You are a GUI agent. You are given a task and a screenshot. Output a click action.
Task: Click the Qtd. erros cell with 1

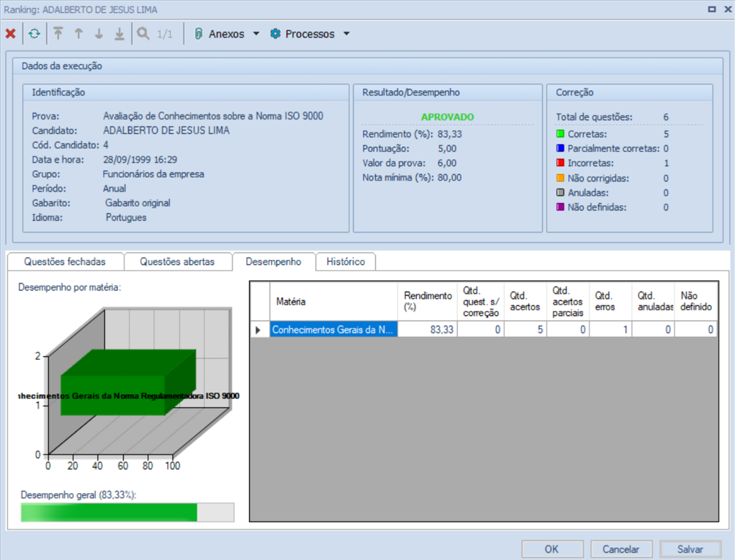coord(610,330)
